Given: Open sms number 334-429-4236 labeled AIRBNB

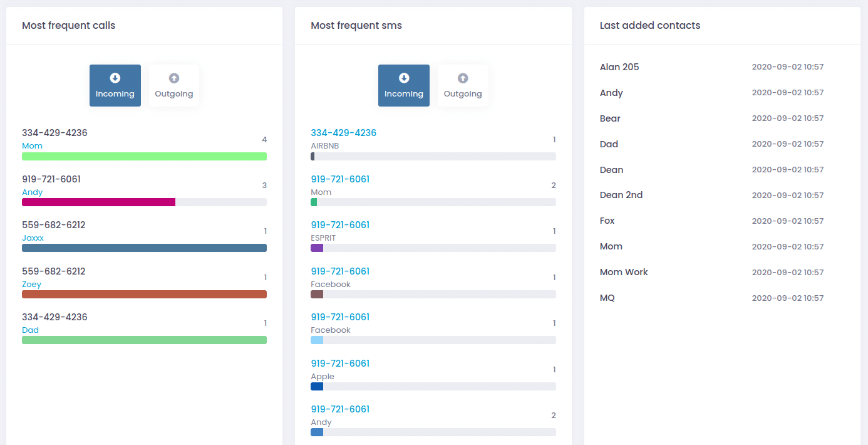Looking at the screenshot, I should click(x=344, y=133).
